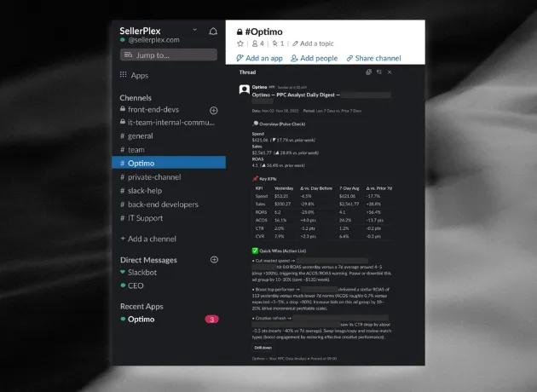Image resolution: width=537 pixels, height=392 pixels.
Task: Click the Key KPIs pushpin icon
Action: pyautogui.click(x=255, y=179)
